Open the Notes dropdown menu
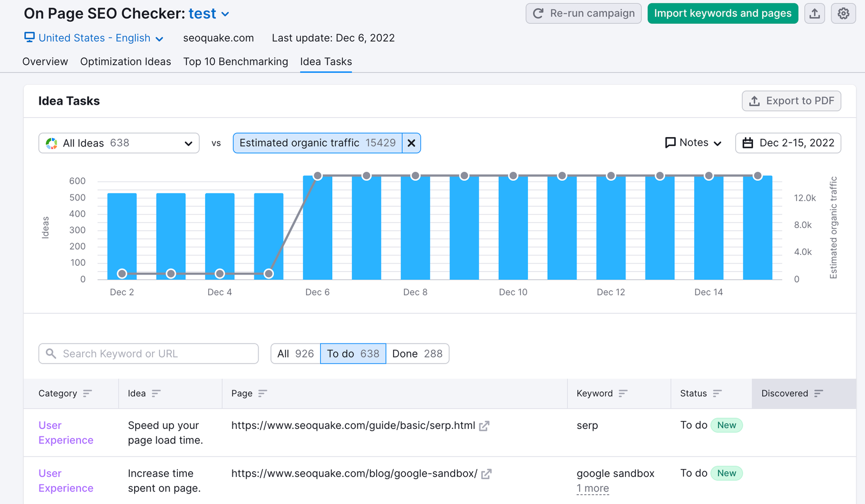The height and width of the screenshot is (504, 865). click(693, 143)
